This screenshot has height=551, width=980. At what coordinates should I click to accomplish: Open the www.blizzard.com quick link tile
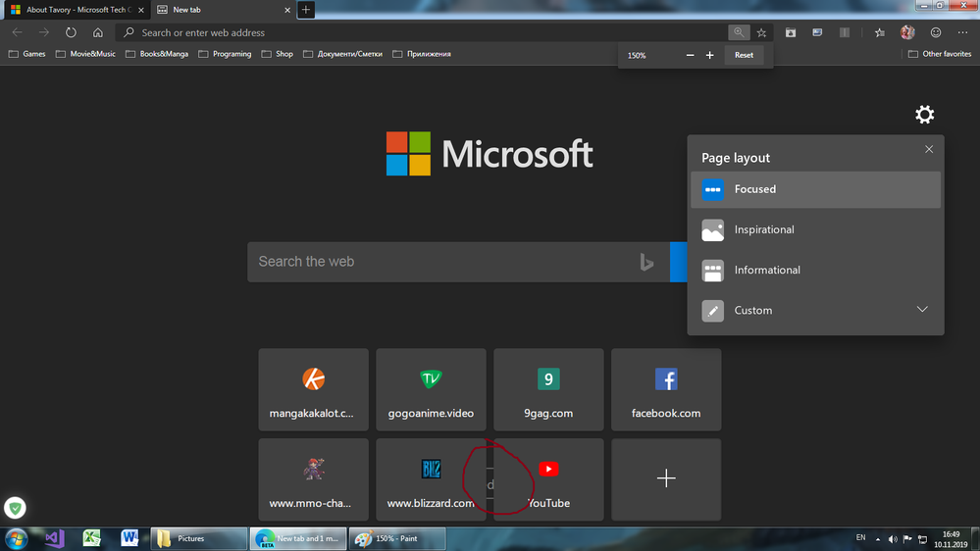[431, 479]
